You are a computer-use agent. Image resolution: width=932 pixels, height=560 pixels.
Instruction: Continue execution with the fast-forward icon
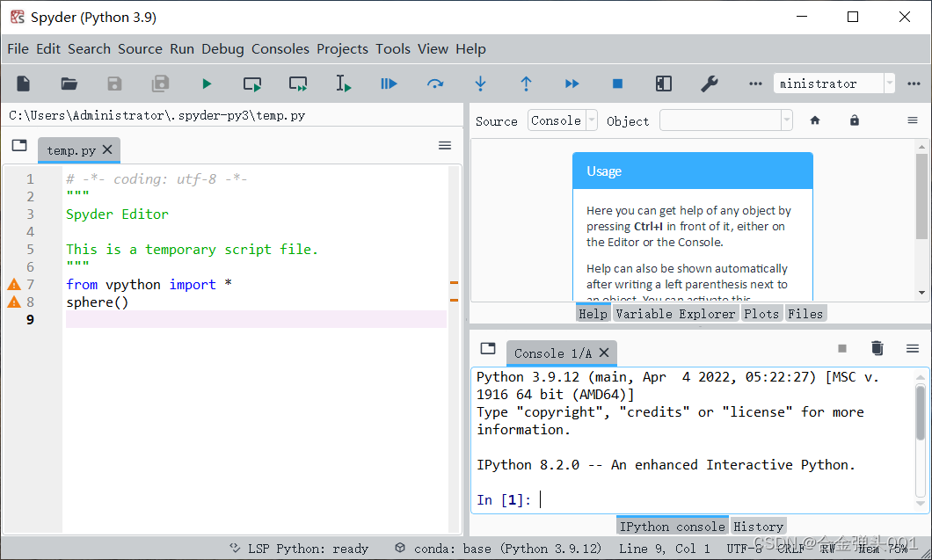click(x=572, y=84)
